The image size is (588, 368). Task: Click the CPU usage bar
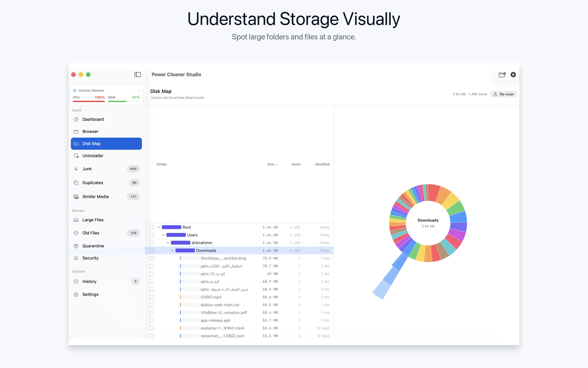point(89,101)
